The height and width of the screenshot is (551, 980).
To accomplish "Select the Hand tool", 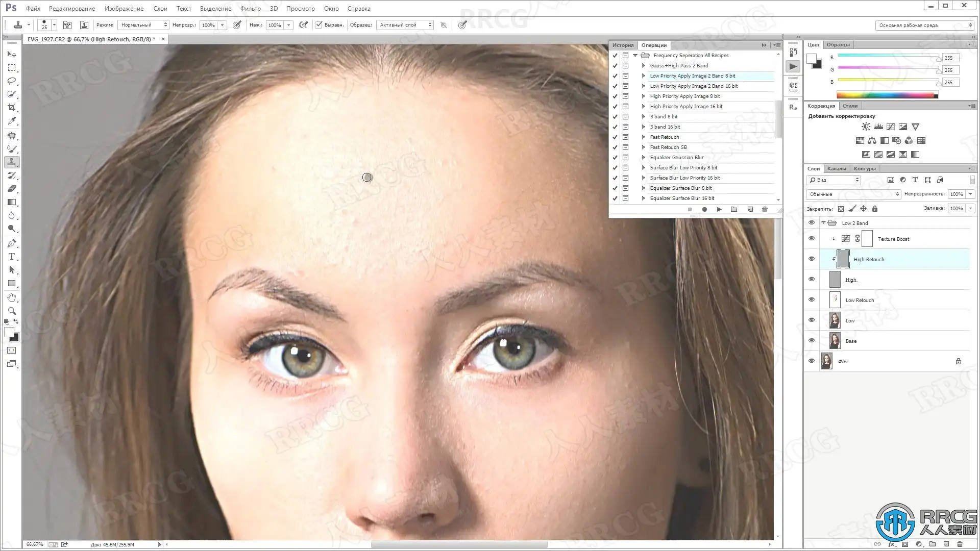I will (11, 297).
